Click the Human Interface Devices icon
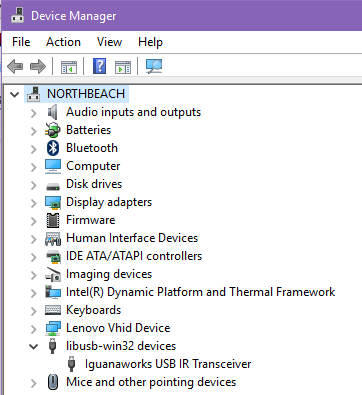Image resolution: width=362 pixels, height=395 pixels. coord(53,239)
